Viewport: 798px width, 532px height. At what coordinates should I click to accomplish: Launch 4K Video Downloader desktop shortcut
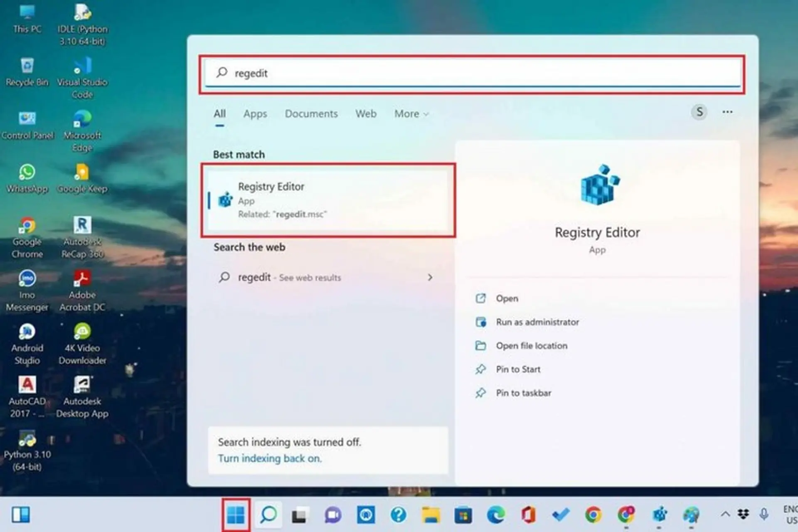(82, 344)
